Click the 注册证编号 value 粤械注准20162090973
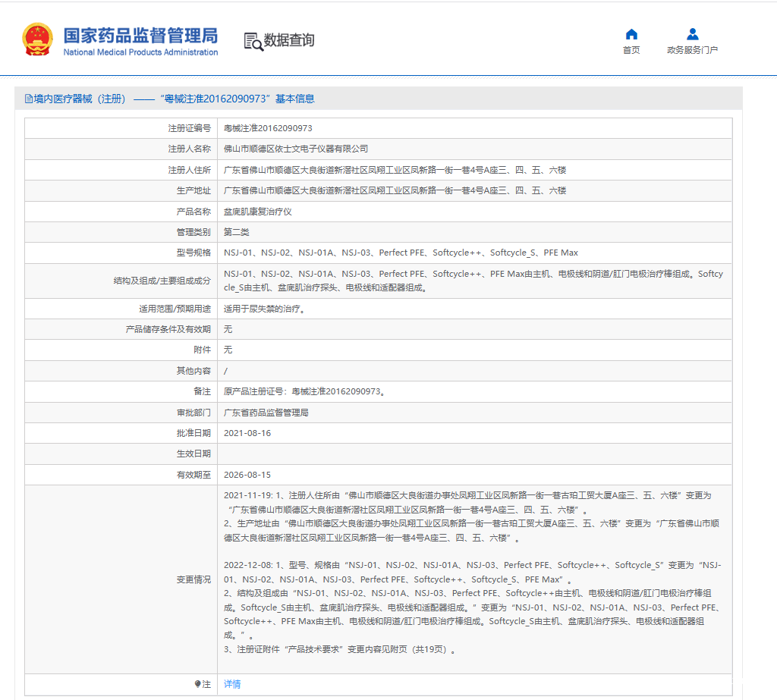 pyautogui.click(x=268, y=128)
